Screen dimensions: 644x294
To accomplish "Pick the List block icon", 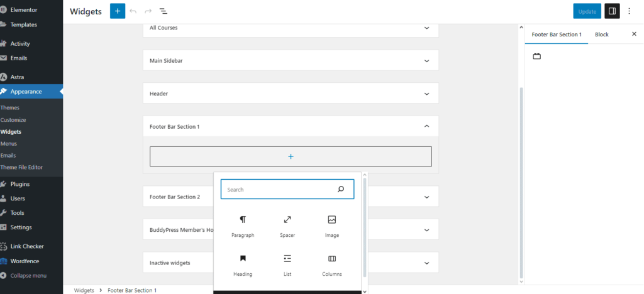I will (287, 259).
